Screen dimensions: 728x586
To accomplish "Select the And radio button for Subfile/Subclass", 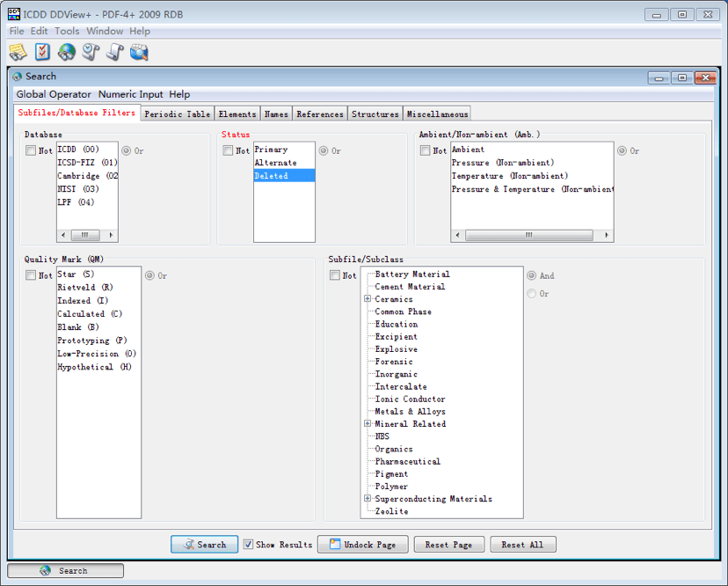I will tap(531, 275).
